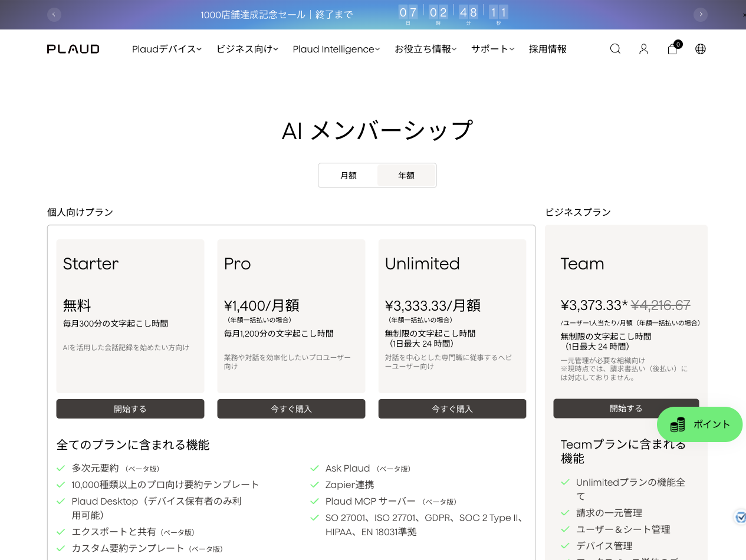Expand the ビジネス向け menu

point(247,49)
